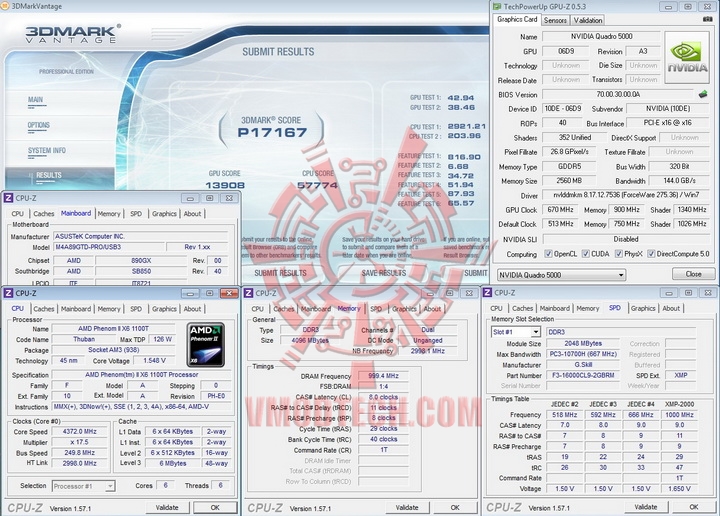This screenshot has width=720, height=516.
Task: Toggle the OpenCL checkbox in GPU-Z
Action: [x=548, y=253]
